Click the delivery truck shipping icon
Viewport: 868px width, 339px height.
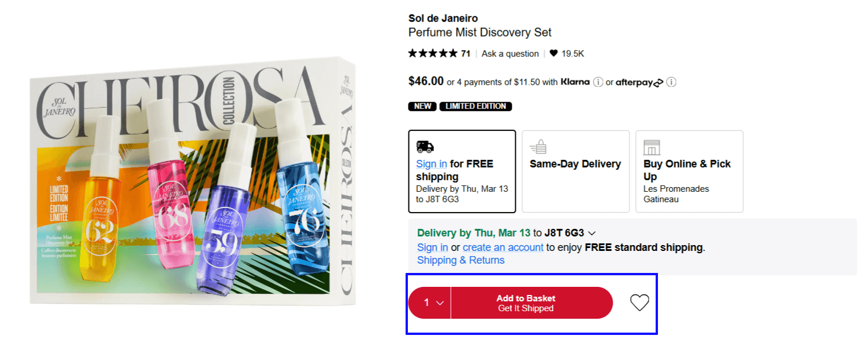pyautogui.click(x=425, y=147)
